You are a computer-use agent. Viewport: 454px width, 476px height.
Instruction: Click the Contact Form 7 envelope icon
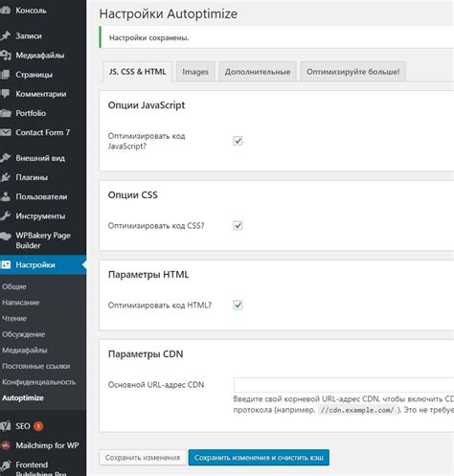coord(6,132)
